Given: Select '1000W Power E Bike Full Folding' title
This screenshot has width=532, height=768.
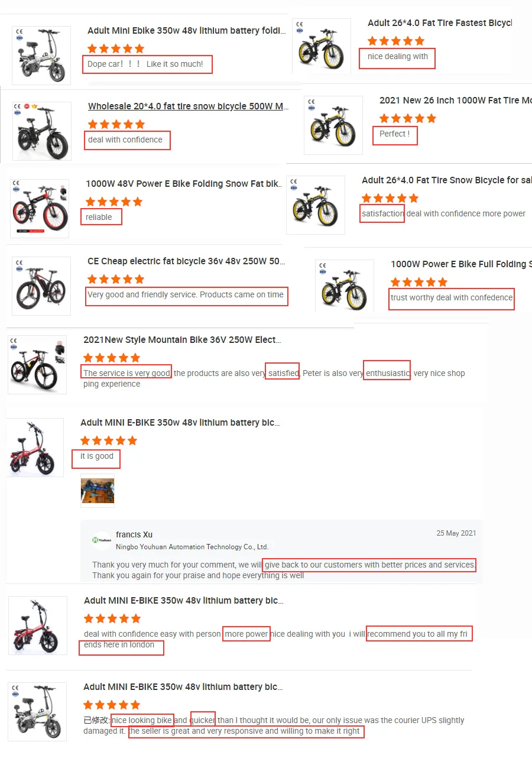Looking at the screenshot, I should (x=462, y=264).
